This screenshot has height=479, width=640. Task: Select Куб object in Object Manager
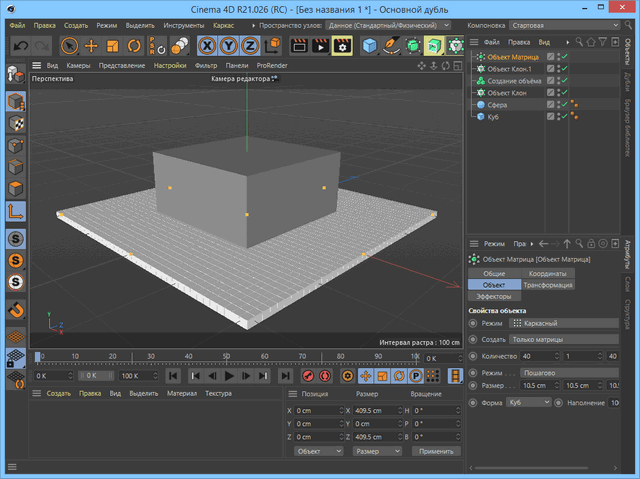pos(493,117)
